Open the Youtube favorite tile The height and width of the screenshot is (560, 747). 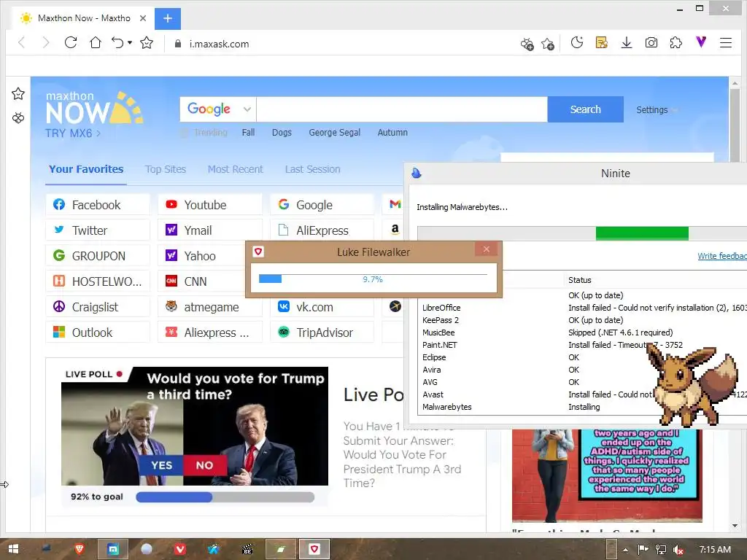(210, 205)
